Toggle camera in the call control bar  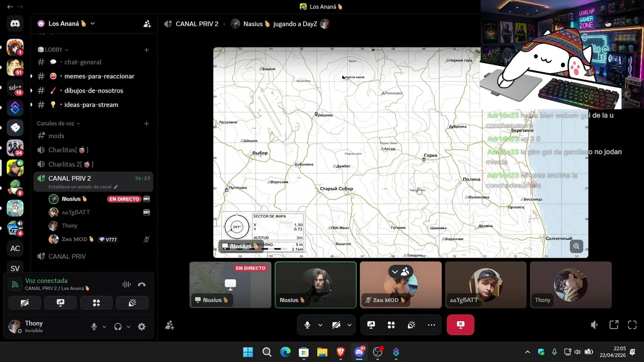click(336, 325)
